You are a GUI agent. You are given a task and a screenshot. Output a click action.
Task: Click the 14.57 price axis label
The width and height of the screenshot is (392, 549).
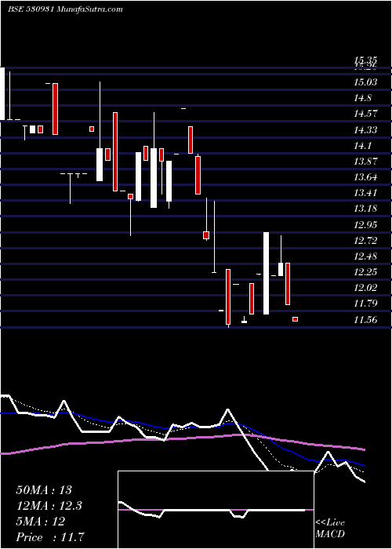(365, 114)
